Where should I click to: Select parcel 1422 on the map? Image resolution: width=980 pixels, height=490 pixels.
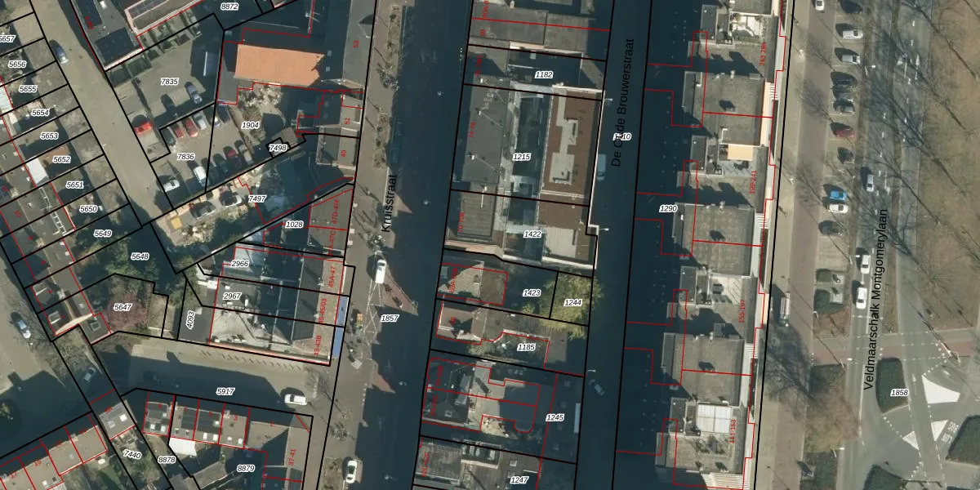tap(532, 234)
